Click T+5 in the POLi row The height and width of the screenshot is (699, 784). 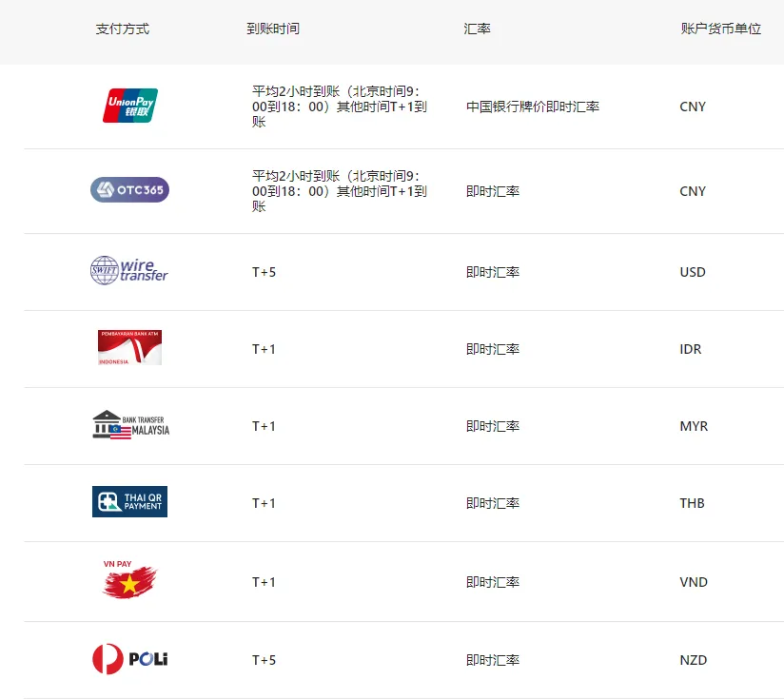click(x=264, y=660)
